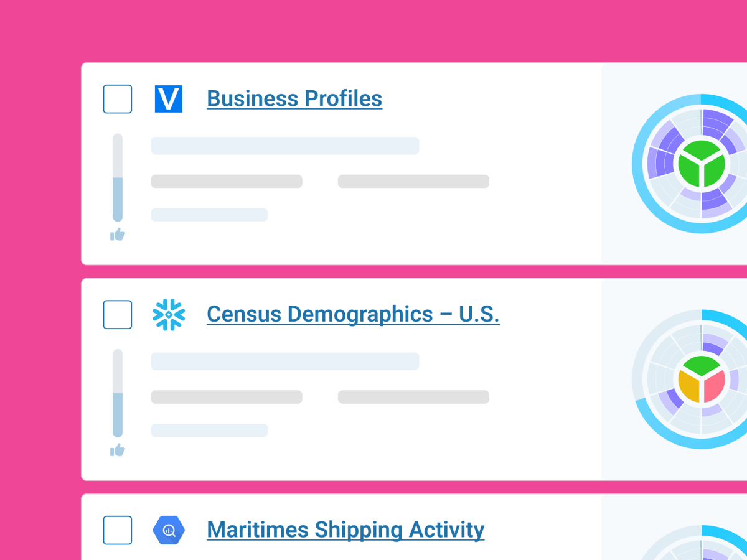Click green center of Business Profiles chart

pyautogui.click(x=702, y=164)
